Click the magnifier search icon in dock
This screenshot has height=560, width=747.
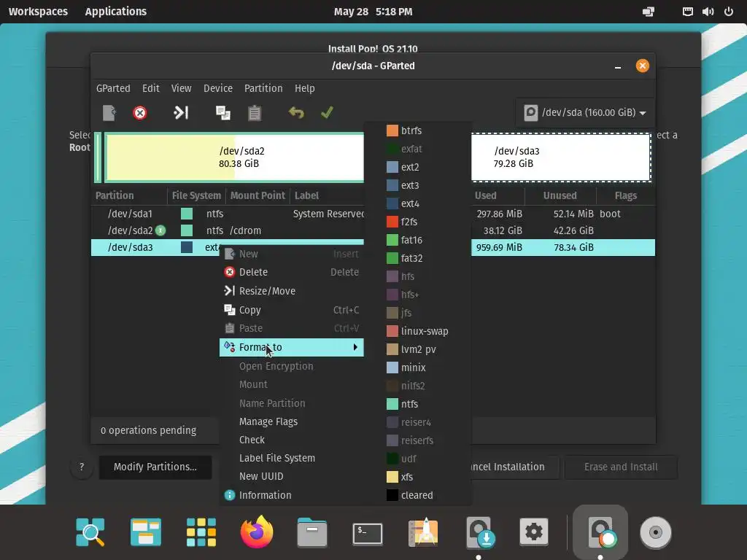[90, 532]
